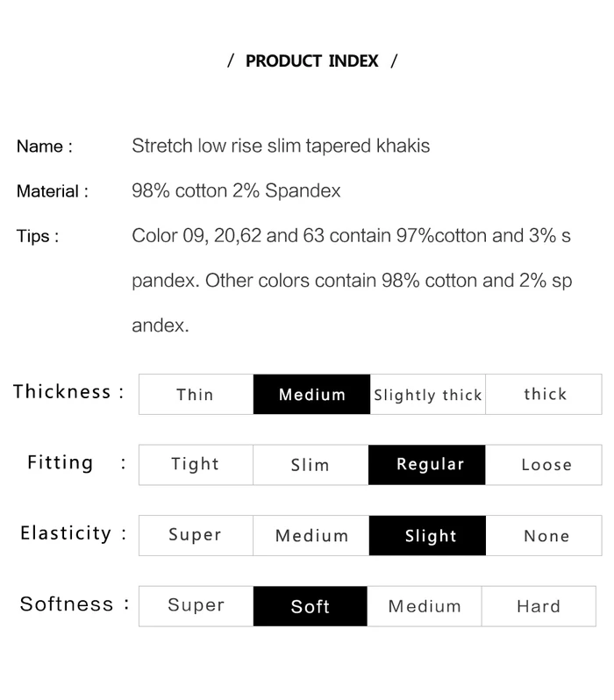Click the PRODUCT INDEX heading
Screen dimensions: 614x700
coord(312,61)
